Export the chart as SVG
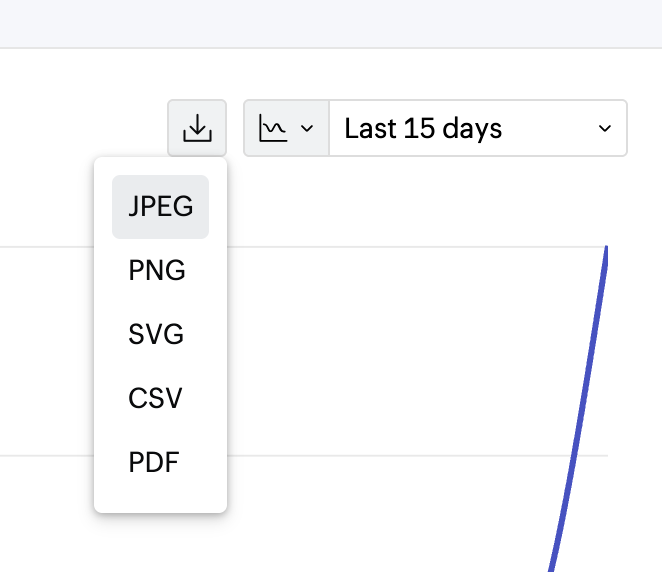 click(156, 335)
